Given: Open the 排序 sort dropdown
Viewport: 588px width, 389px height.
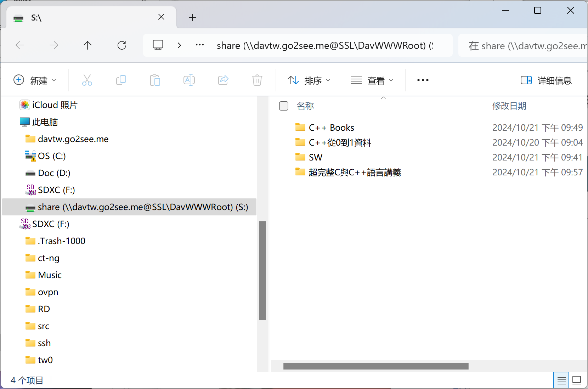Looking at the screenshot, I should (x=309, y=80).
